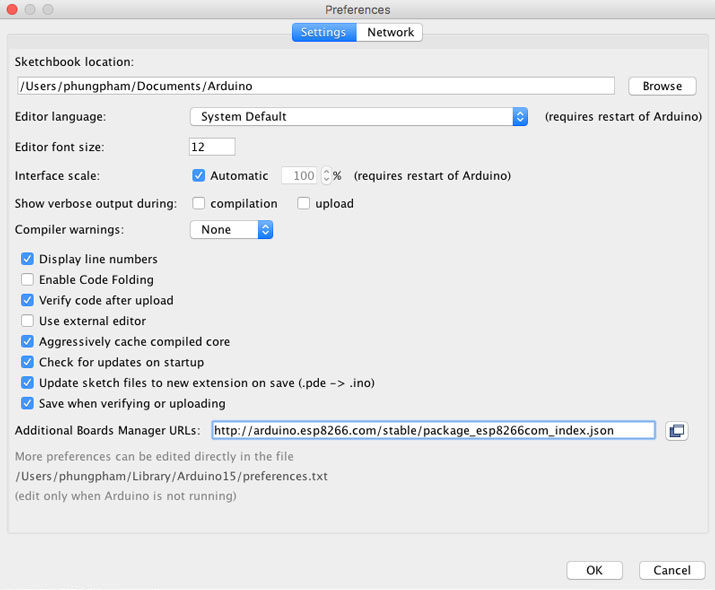Open the Compiler warnings dropdown
This screenshot has width=715, height=590.
(x=231, y=230)
